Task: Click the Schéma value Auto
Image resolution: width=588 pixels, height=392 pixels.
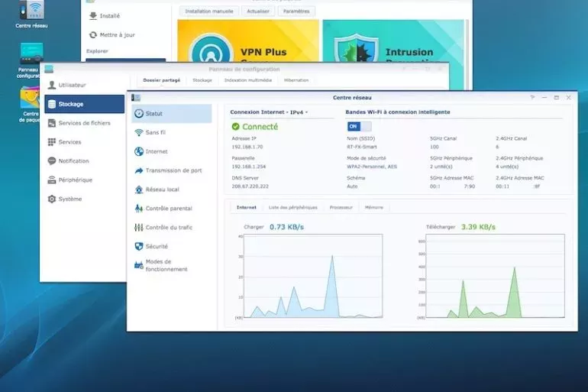Action: (352, 186)
